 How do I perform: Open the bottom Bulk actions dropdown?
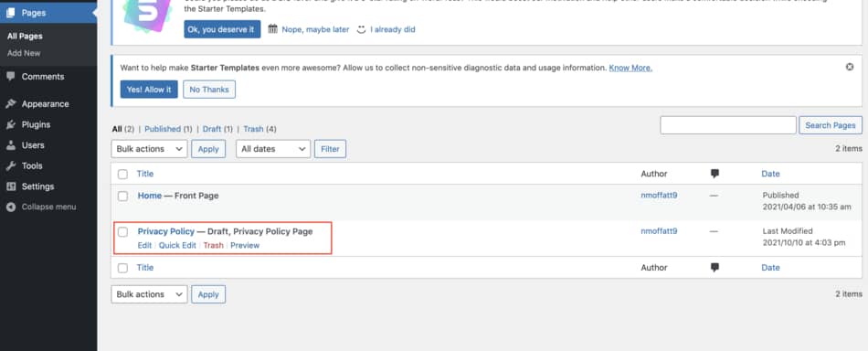coord(150,294)
